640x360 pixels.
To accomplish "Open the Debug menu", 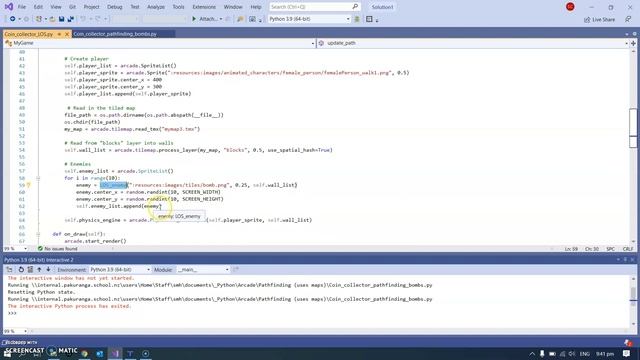I will point(115,7).
